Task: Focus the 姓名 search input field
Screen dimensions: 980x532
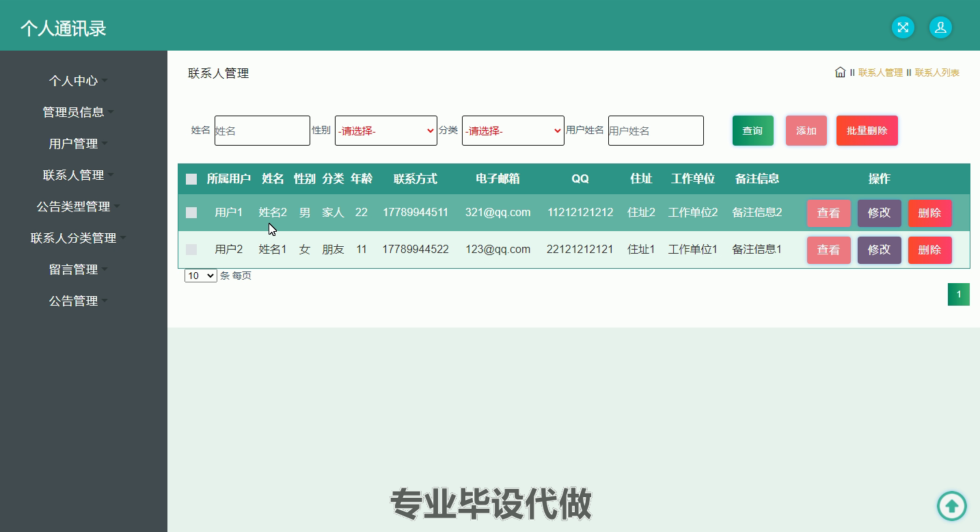Action: pos(262,131)
